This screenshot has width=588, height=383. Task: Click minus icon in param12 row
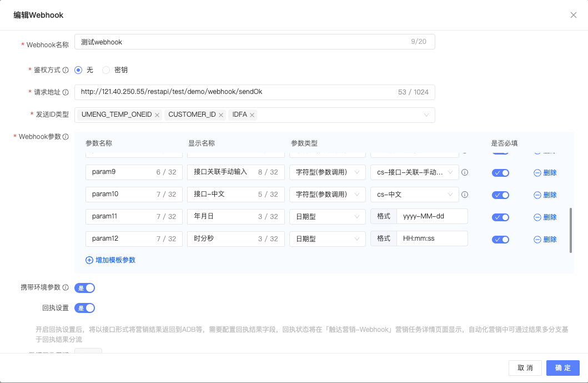[537, 239]
